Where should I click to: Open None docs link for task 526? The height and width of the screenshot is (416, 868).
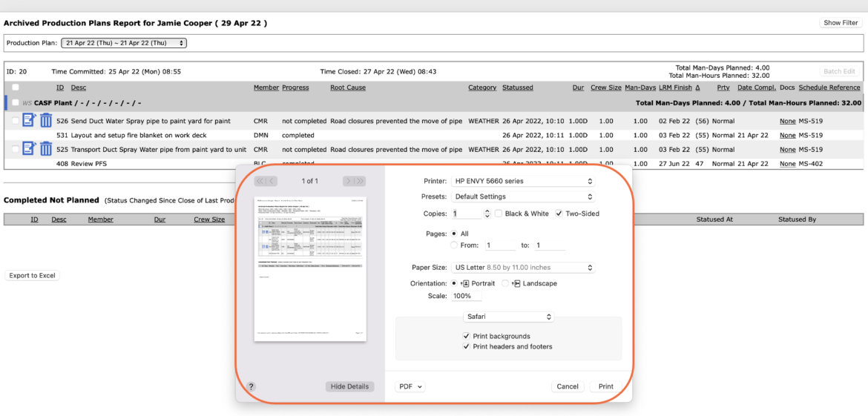pos(787,121)
